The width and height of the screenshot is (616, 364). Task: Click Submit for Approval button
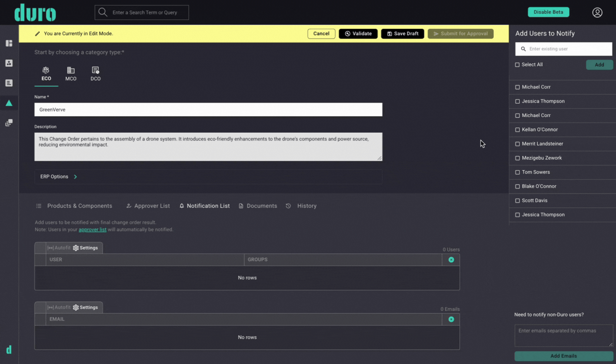click(460, 34)
